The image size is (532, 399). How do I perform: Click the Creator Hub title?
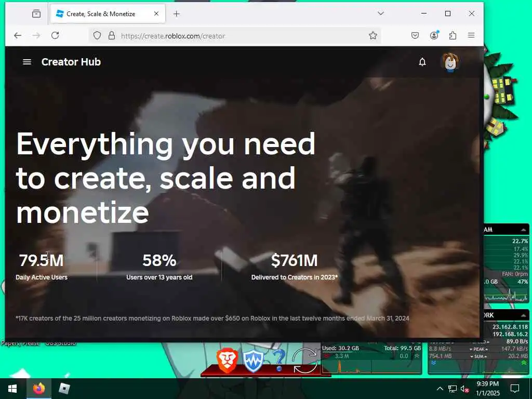click(x=71, y=62)
